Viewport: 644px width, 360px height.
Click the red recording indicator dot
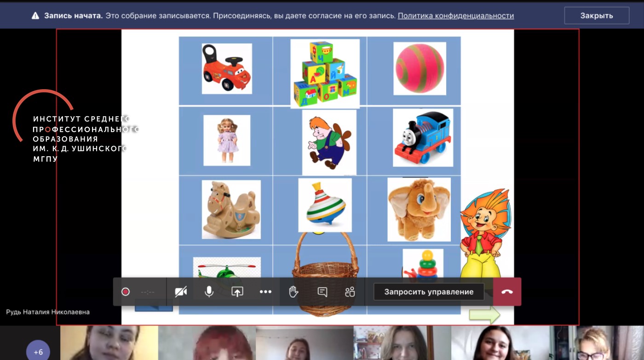click(125, 292)
